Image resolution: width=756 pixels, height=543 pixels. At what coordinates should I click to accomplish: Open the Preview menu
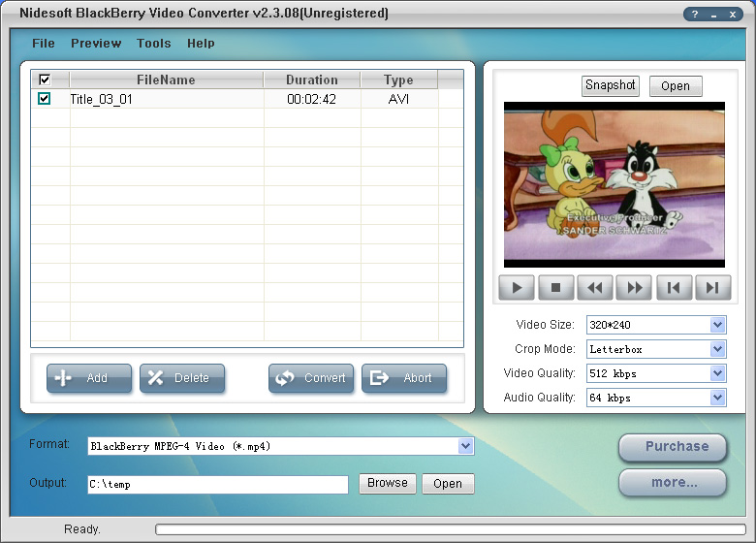[x=96, y=44]
